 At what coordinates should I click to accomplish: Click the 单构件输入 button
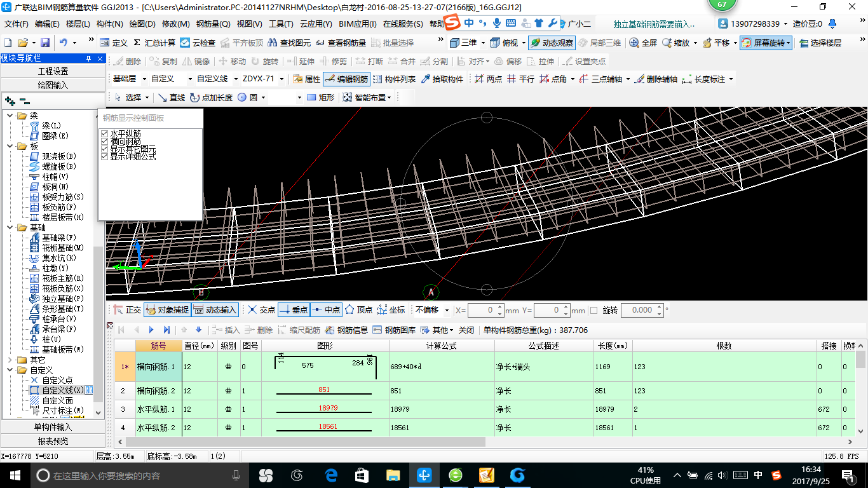tap(53, 427)
